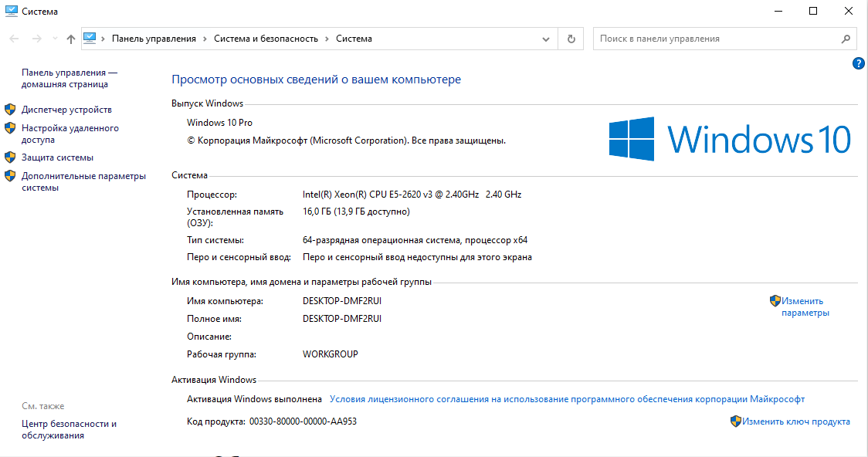Expand chevron after Панель управления breadcrumb
Viewport: 868px width, 457px height.
tap(205, 39)
